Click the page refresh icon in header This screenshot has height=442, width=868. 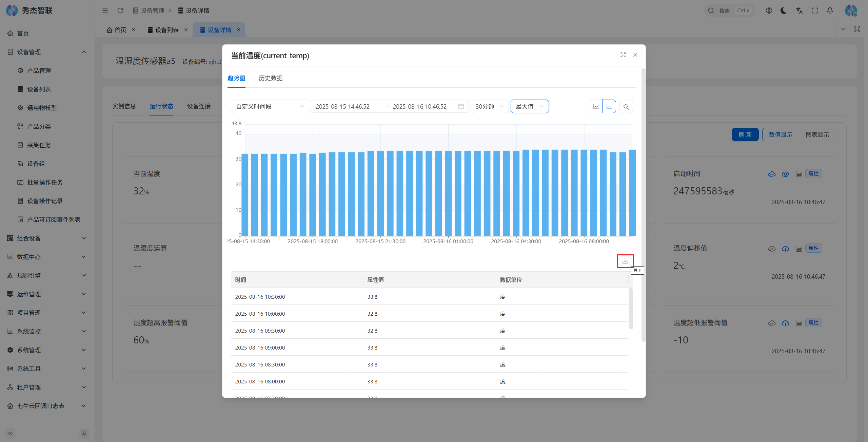120,10
